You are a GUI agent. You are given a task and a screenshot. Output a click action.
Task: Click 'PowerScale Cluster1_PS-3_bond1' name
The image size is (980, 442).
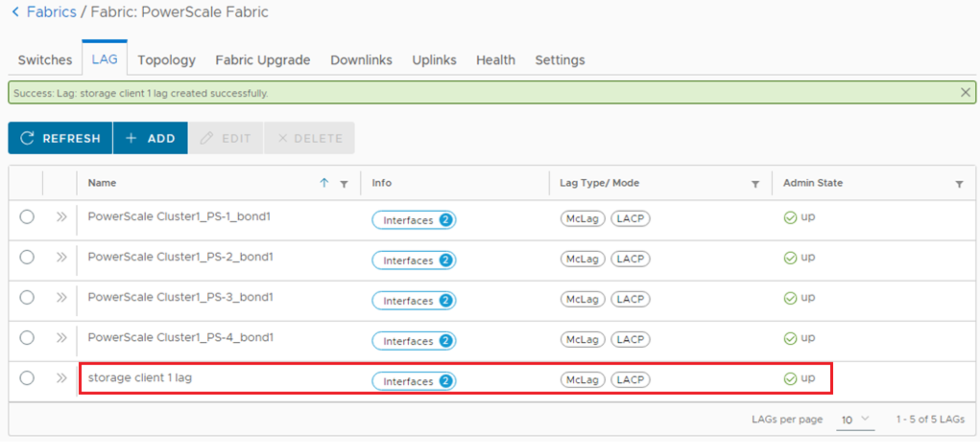(180, 297)
